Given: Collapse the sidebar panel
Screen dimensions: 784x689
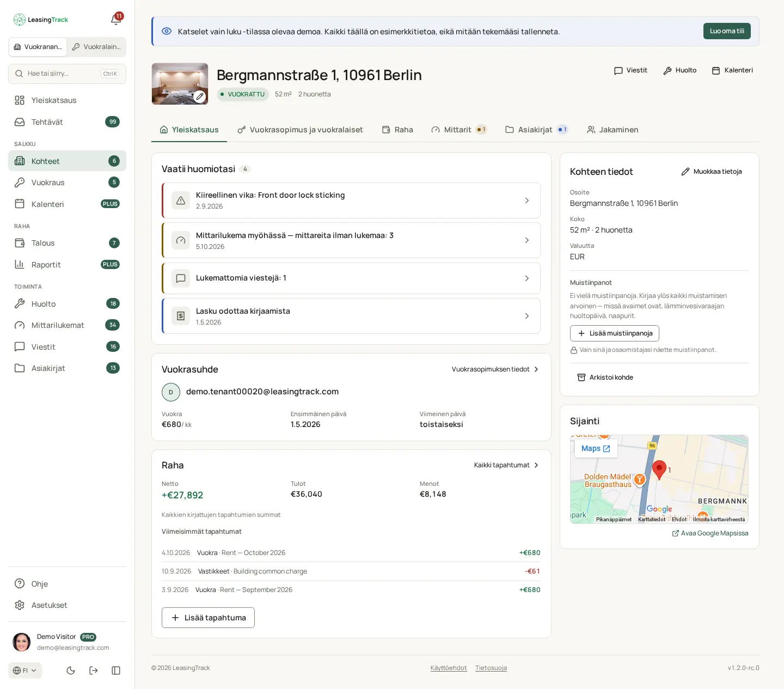Looking at the screenshot, I should point(116,670).
